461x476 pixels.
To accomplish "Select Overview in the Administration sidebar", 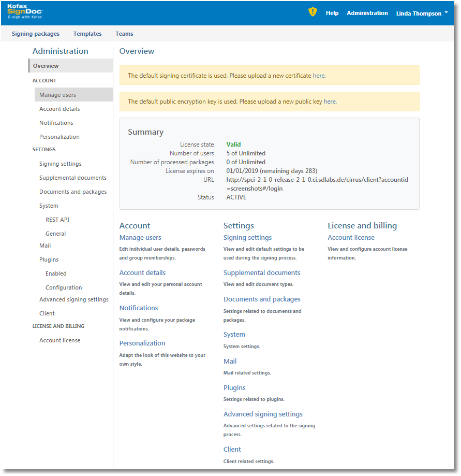I will click(46, 66).
